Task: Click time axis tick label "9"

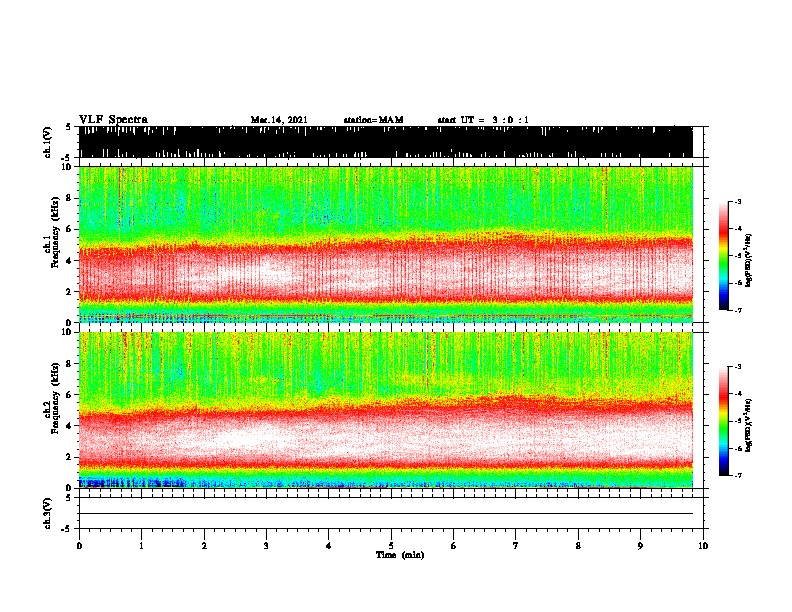Action: pyautogui.click(x=640, y=546)
